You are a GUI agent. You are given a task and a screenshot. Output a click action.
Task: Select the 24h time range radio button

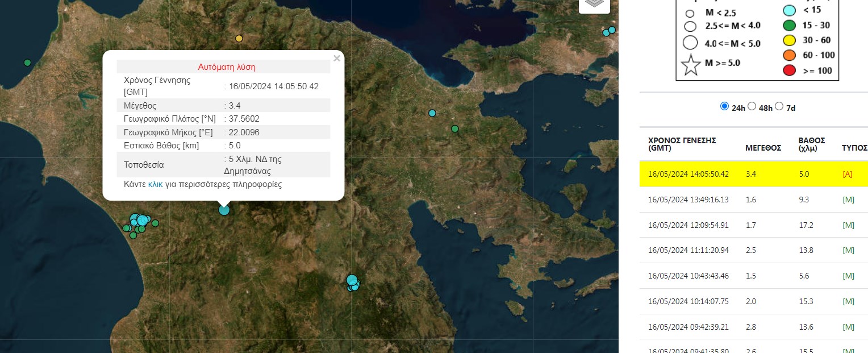(724, 106)
